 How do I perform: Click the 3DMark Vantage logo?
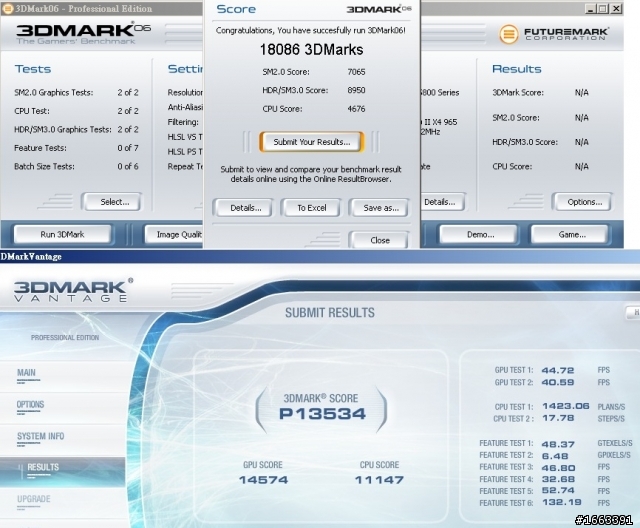pos(73,291)
